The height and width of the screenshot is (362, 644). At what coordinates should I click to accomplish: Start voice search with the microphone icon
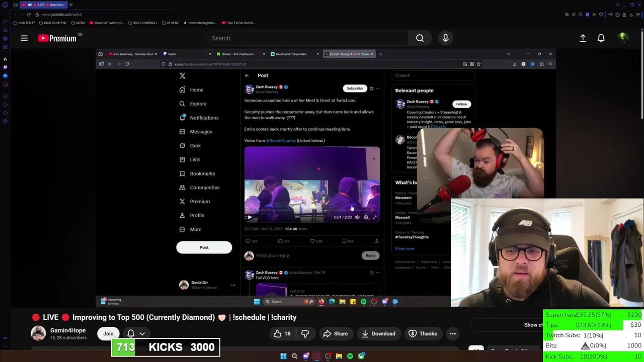click(x=445, y=38)
